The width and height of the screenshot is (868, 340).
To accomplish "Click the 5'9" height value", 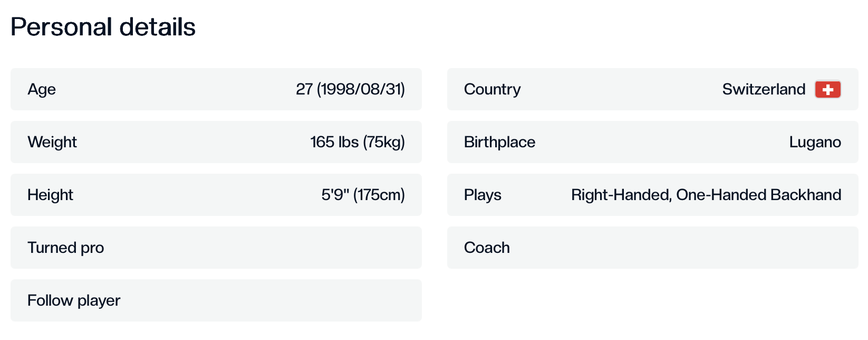I will [335, 195].
